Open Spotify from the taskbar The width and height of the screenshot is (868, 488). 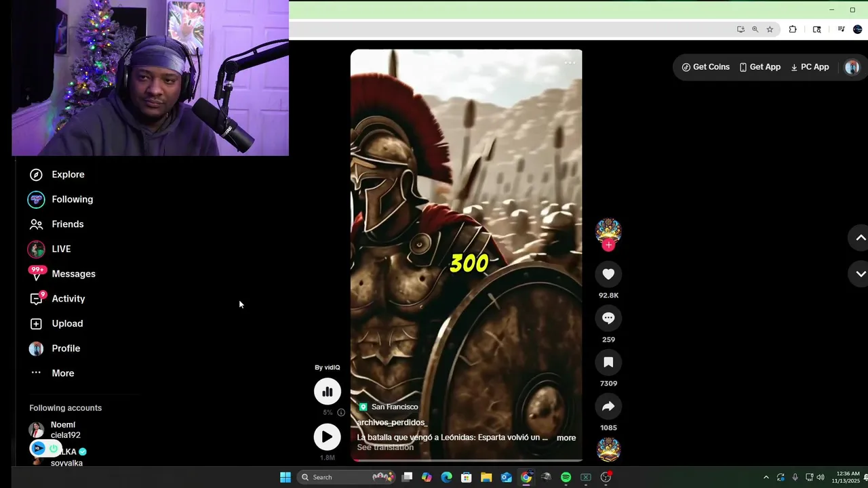point(566,477)
